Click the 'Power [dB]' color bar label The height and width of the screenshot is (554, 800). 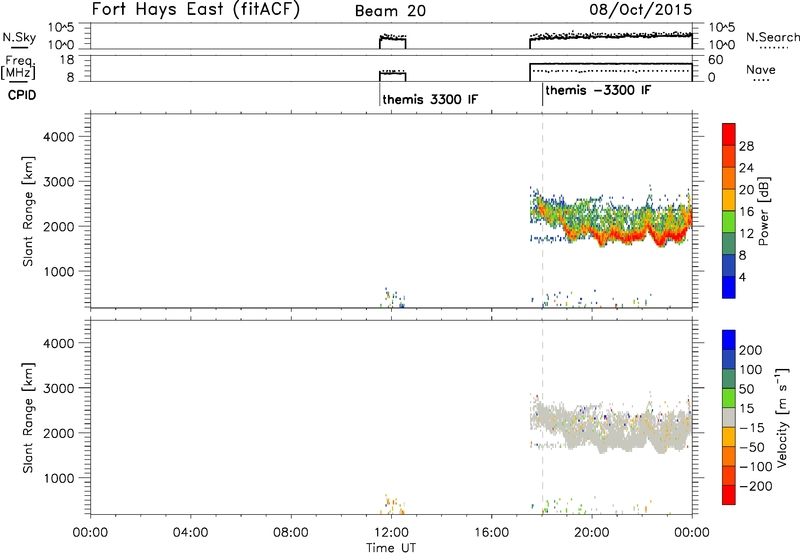tap(763, 211)
